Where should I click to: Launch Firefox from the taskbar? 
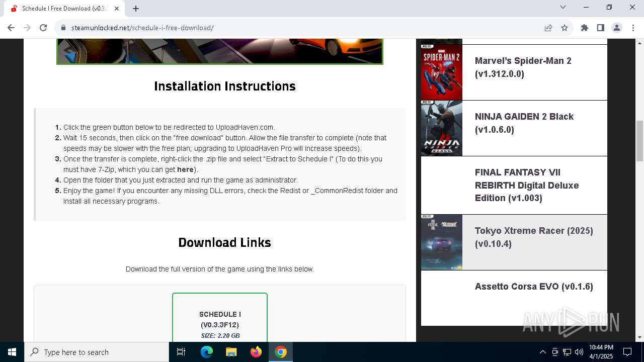[256, 352]
